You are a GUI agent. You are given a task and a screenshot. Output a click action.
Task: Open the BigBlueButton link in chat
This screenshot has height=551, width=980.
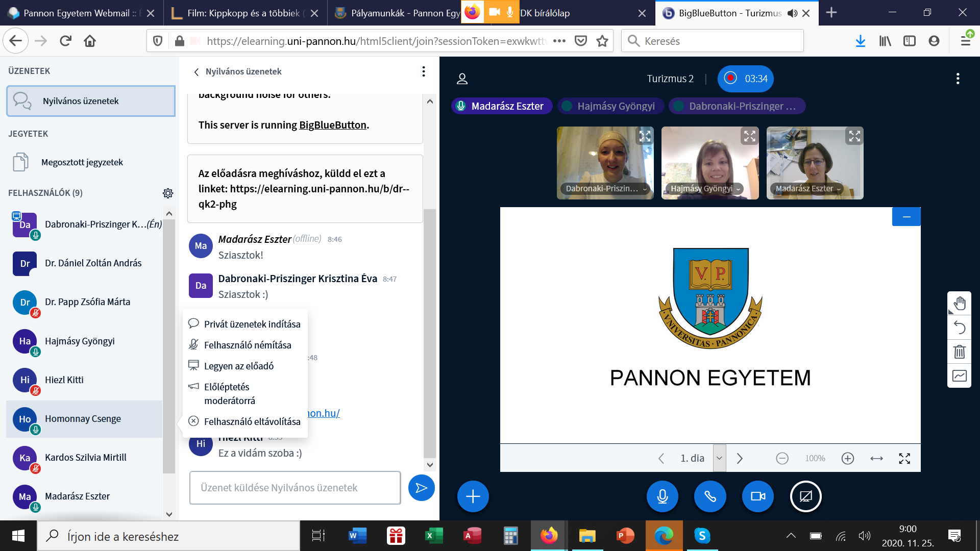pos(332,125)
